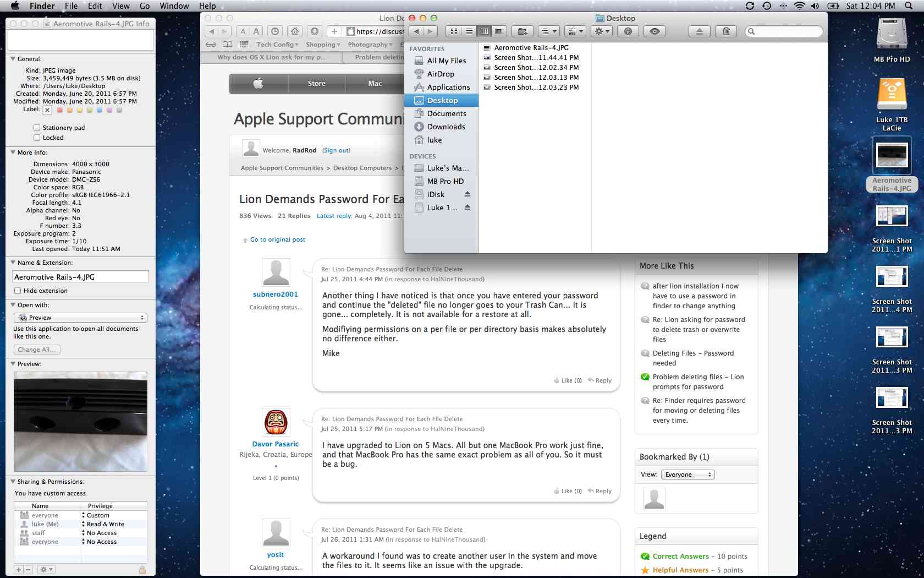Apply the red label color

(x=60, y=110)
